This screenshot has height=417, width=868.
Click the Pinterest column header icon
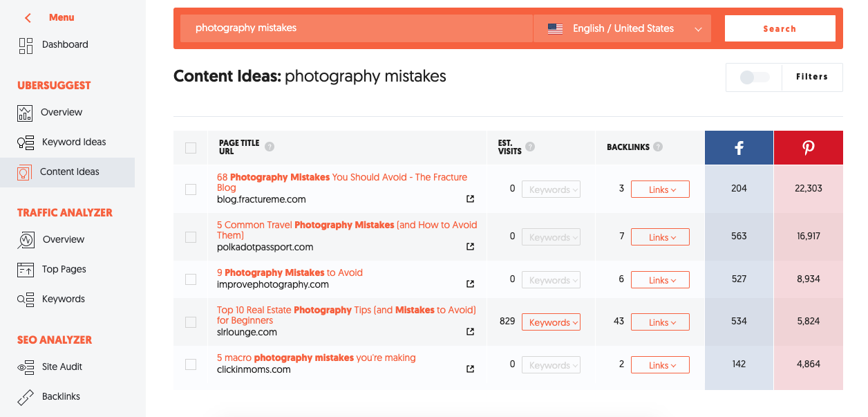tap(808, 147)
